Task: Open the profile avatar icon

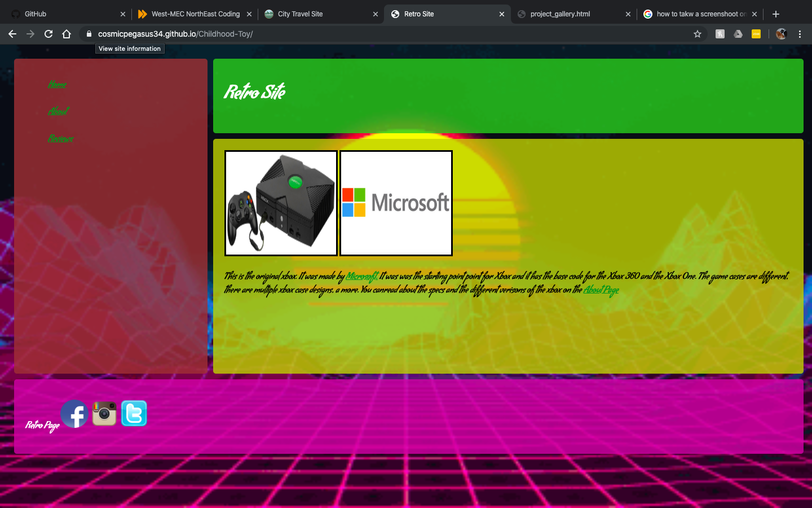Action: click(x=781, y=34)
